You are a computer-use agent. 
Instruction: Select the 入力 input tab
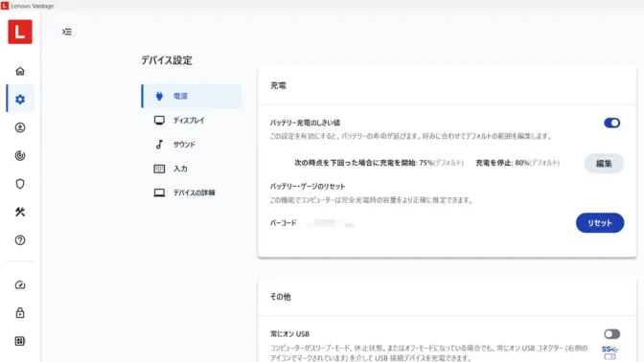[x=192, y=169]
